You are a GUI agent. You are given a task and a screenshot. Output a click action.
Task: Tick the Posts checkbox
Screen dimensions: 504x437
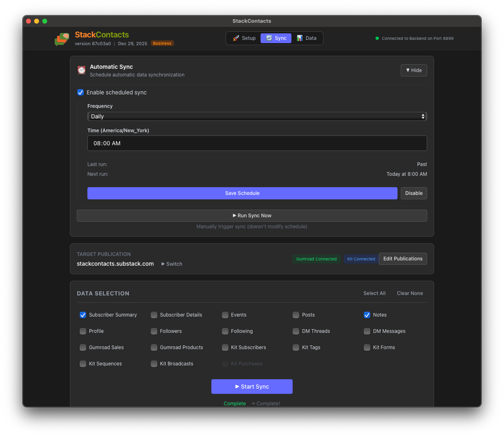(296, 315)
